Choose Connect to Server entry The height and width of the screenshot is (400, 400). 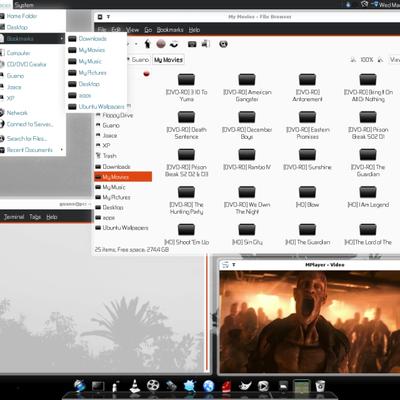[32, 124]
